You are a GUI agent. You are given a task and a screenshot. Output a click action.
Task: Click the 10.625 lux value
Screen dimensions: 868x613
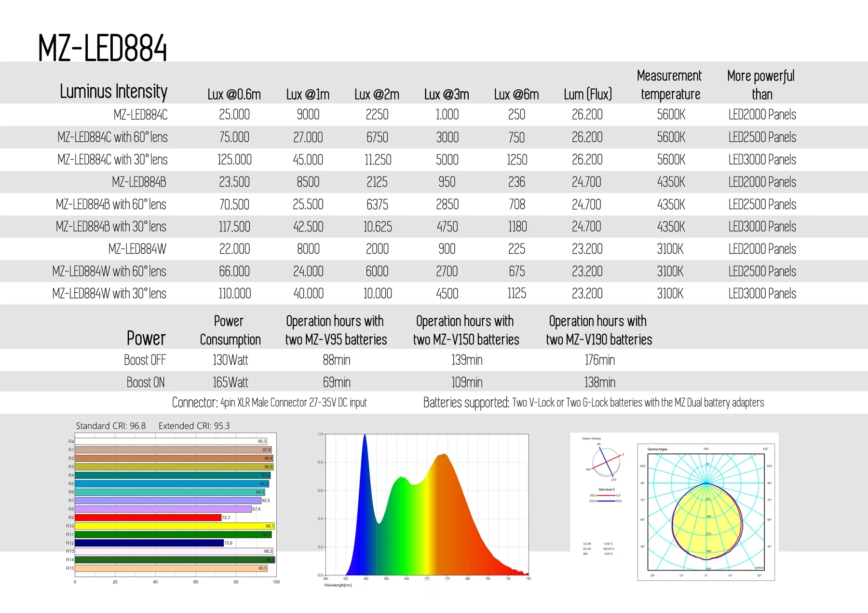pyautogui.click(x=377, y=227)
